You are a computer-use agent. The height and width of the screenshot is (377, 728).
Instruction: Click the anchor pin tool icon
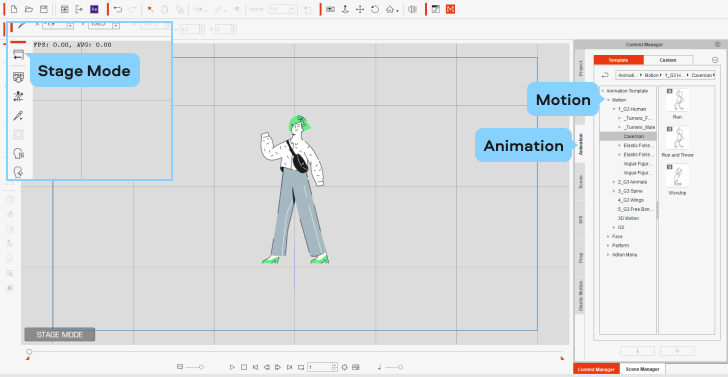(345, 9)
